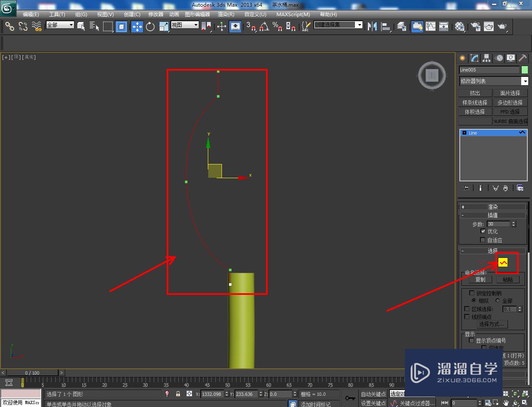Click the Align tool icon

click(x=386, y=26)
